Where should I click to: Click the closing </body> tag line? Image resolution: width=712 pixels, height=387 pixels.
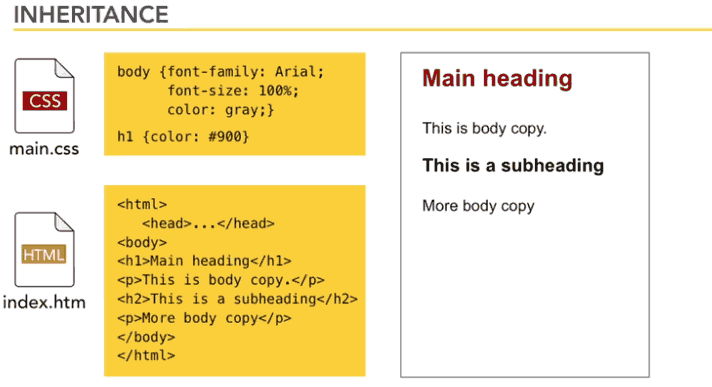click(146, 337)
